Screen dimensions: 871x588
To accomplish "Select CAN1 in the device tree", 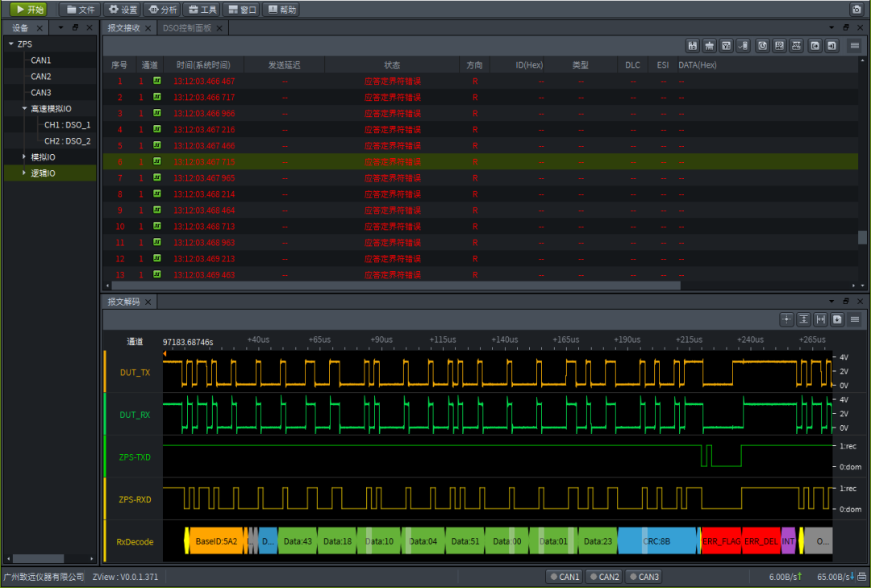I will pyautogui.click(x=40, y=60).
